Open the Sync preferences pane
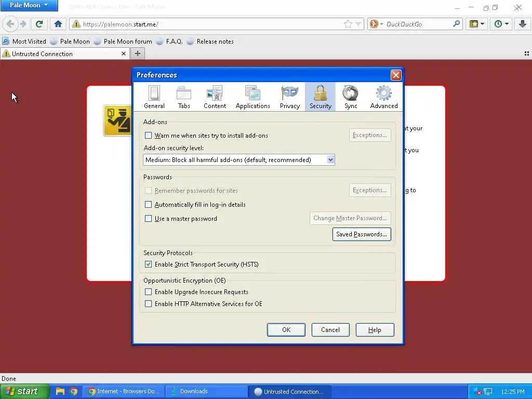The height and width of the screenshot is (399, 532). coord(351,97)
